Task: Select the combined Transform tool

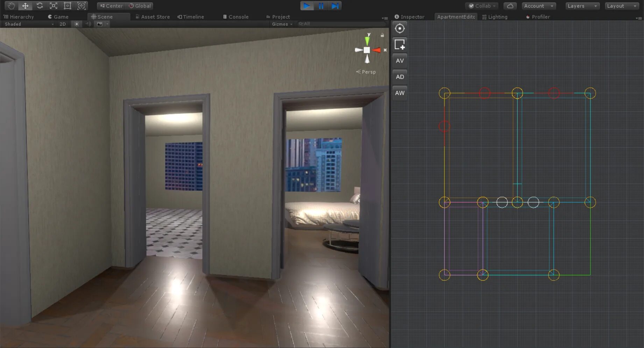Action: tap(82, 6)
